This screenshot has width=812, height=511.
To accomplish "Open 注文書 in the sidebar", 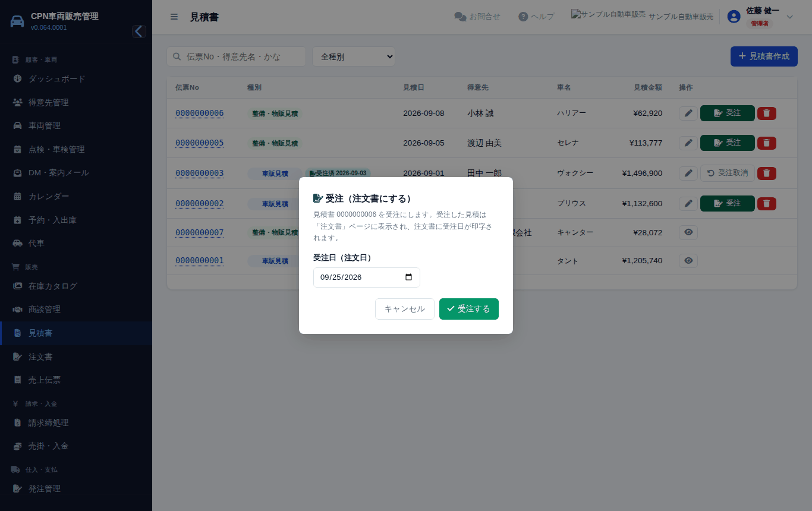I will coord(76,357).
